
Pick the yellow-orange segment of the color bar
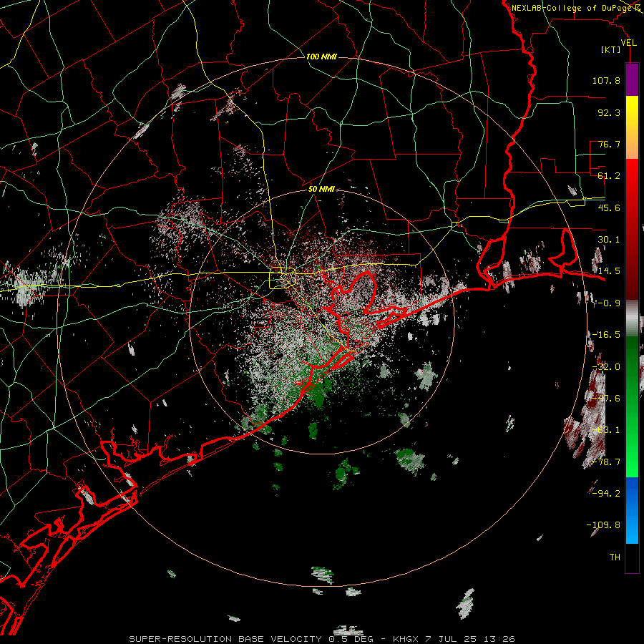[632, 127]
